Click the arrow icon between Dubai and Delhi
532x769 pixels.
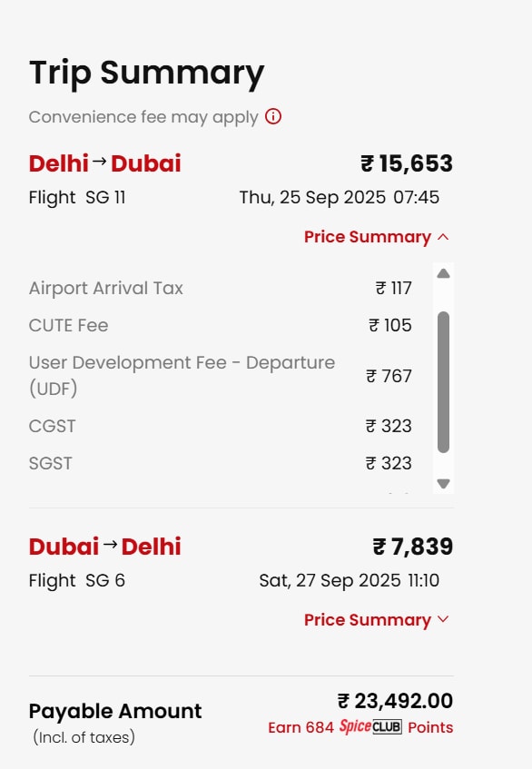(110, 544)
